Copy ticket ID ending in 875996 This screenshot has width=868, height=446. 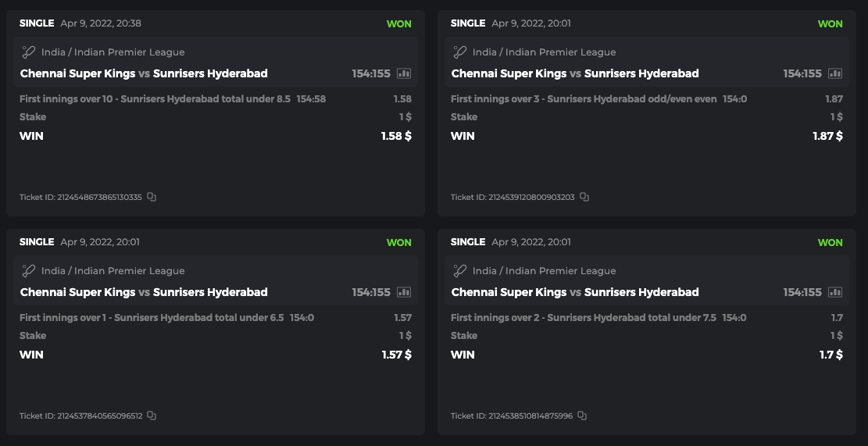pyautogui.click(x=582, y=416)
